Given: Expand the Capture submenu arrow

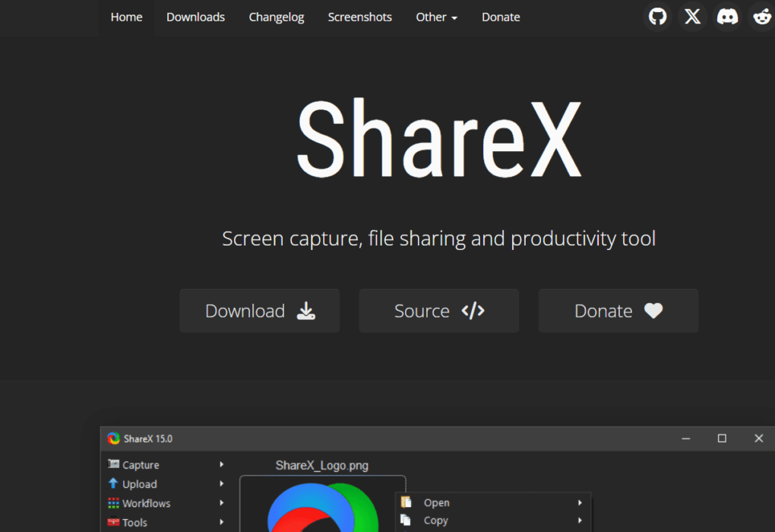Looking at the screenshot, I should pyautogui.click(x=221, y=464).
